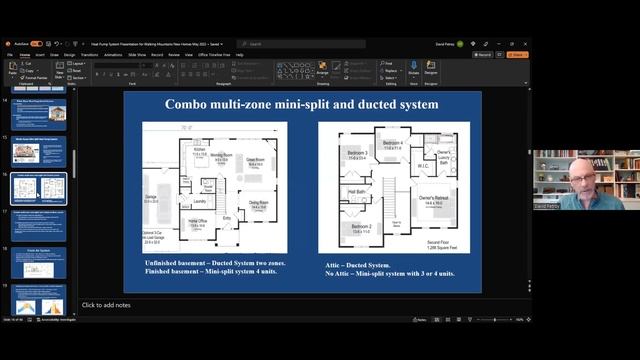Click the Record button near Share
Image resolution: width=640 pixels, height=360 pixels.
[x=482, y=55]
